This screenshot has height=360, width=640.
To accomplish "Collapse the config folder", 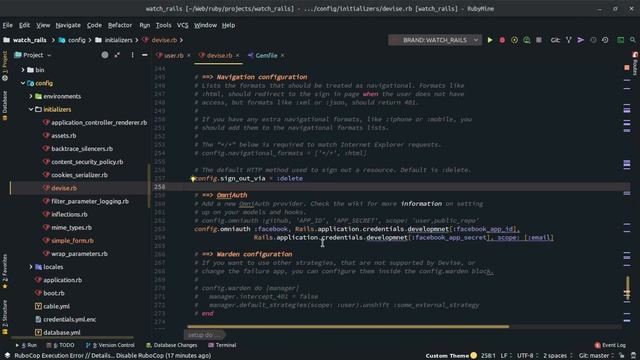I will [23, 83].
